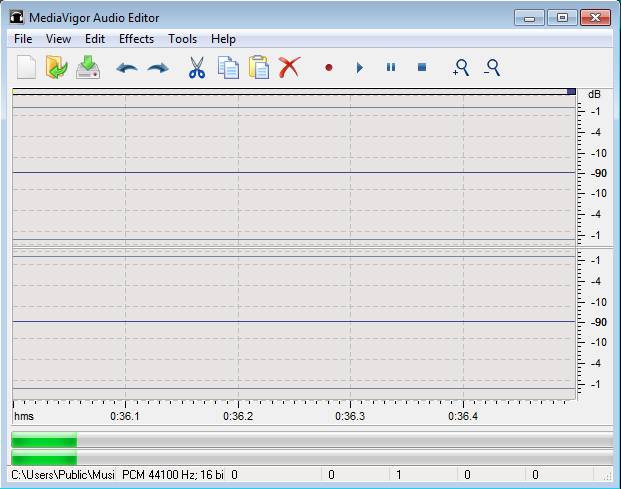Zoom out of the waveform

click(x=491, y=68)
